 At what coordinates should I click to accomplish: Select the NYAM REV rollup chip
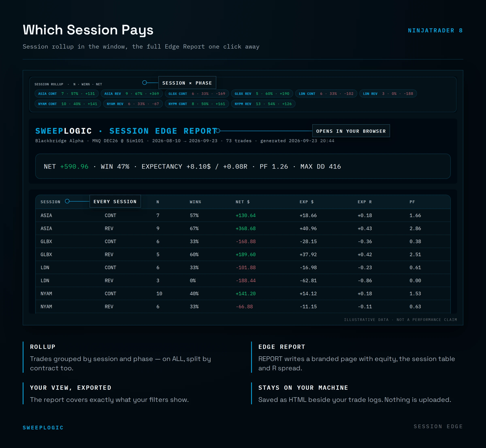point(133,104)
